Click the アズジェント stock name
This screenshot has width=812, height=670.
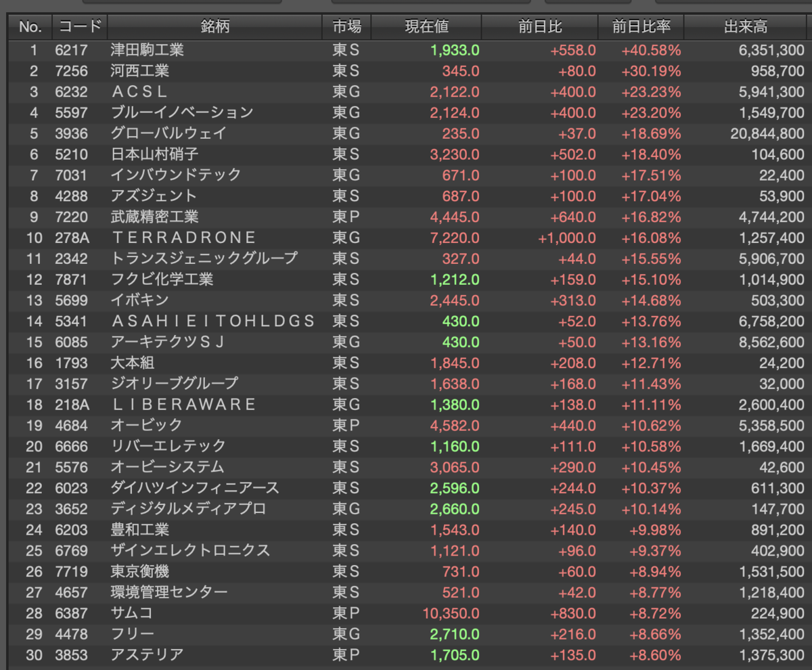coord(154,196)
